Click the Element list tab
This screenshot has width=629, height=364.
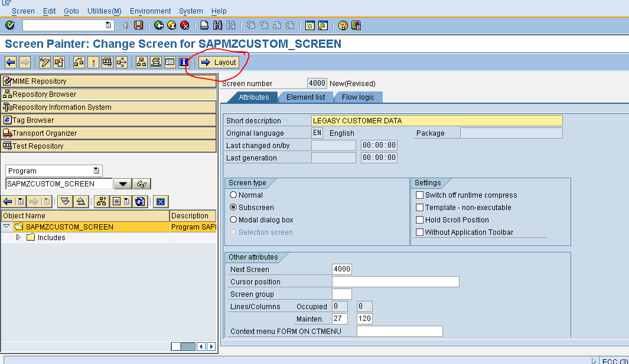(x=305, y=97)
